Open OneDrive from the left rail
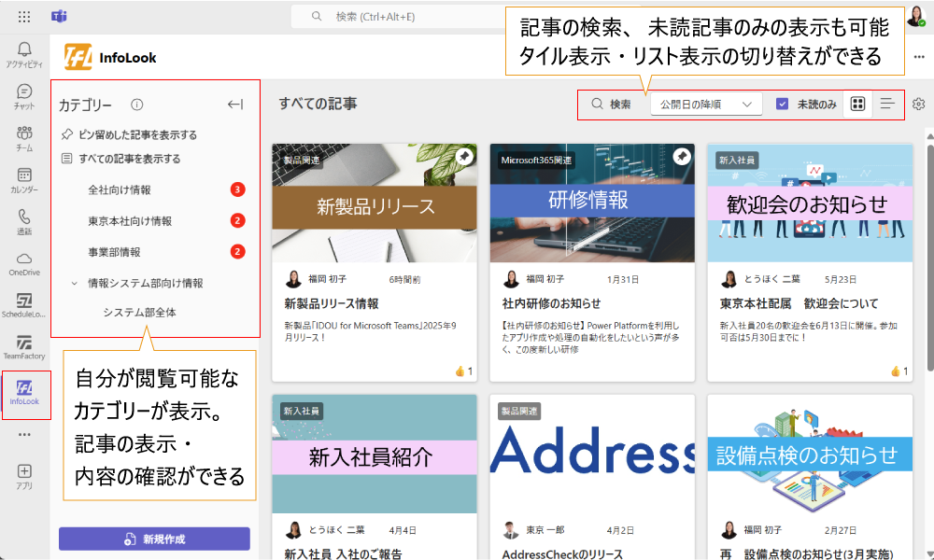 [x=24, y=263]
